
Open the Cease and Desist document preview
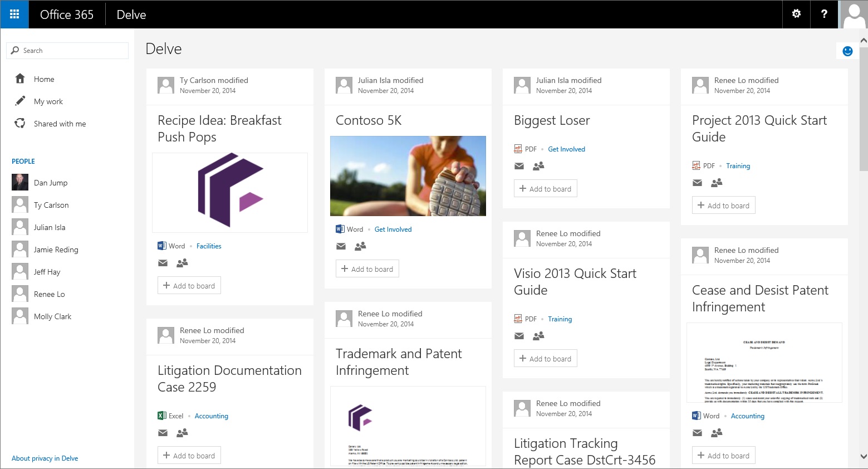tap(764, 363)
